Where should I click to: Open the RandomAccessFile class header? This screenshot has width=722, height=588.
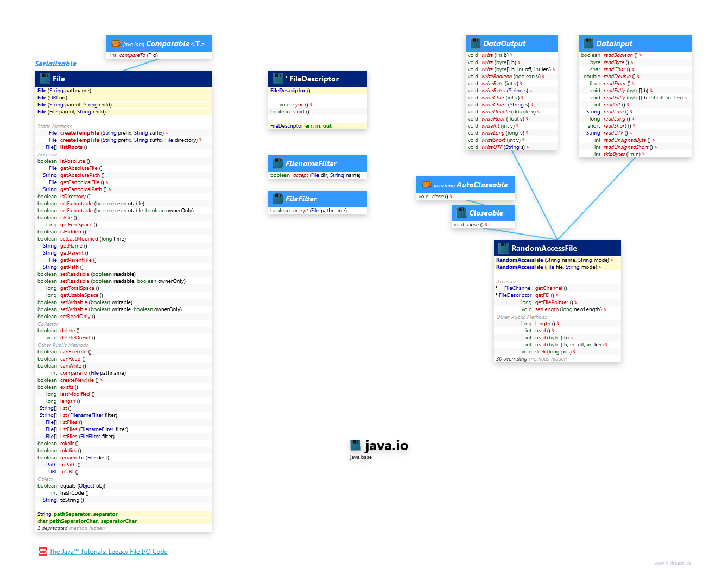click(558, 248)
